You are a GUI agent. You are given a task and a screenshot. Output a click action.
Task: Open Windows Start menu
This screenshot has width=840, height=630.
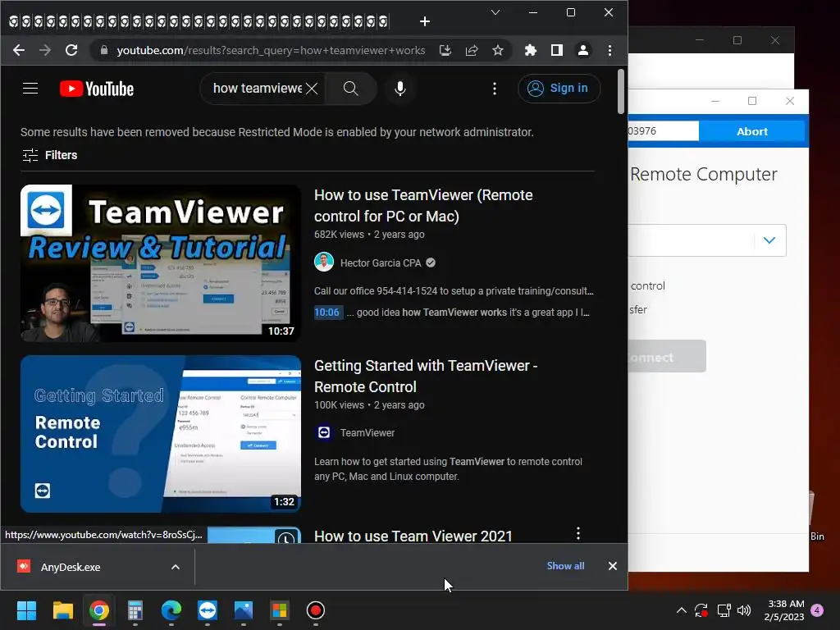pos(26,610)
